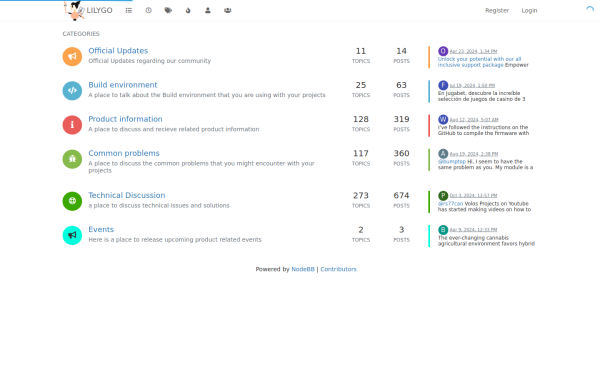Open the Users person icon

[208, 10]
